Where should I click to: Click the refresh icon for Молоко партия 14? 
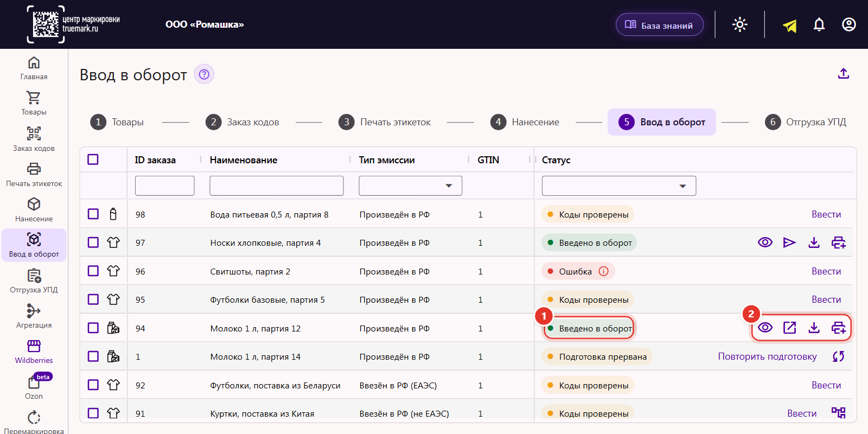click(839, 356)
